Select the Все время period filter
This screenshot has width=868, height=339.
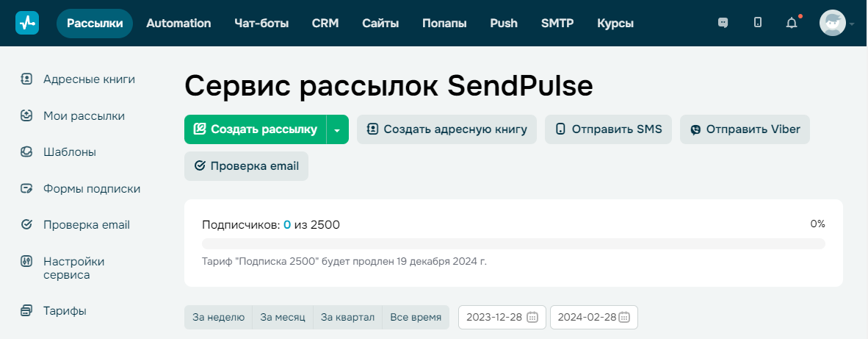[416, 318]
